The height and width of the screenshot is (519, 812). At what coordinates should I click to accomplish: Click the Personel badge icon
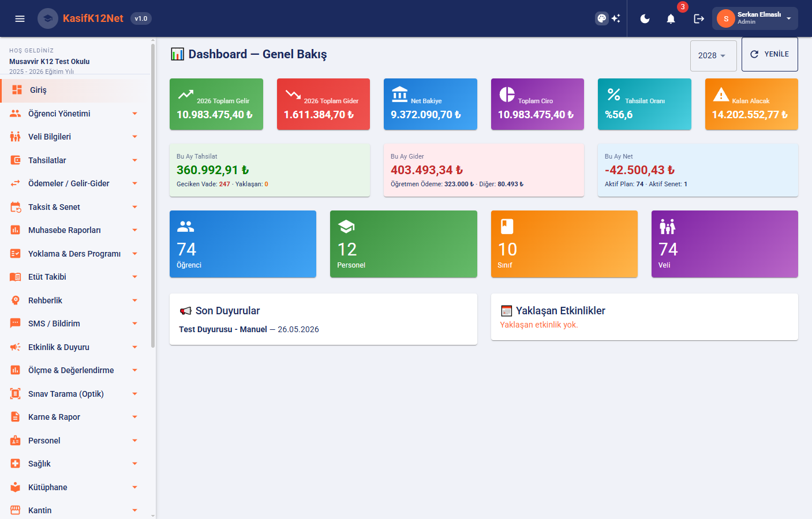click(16, 441)
